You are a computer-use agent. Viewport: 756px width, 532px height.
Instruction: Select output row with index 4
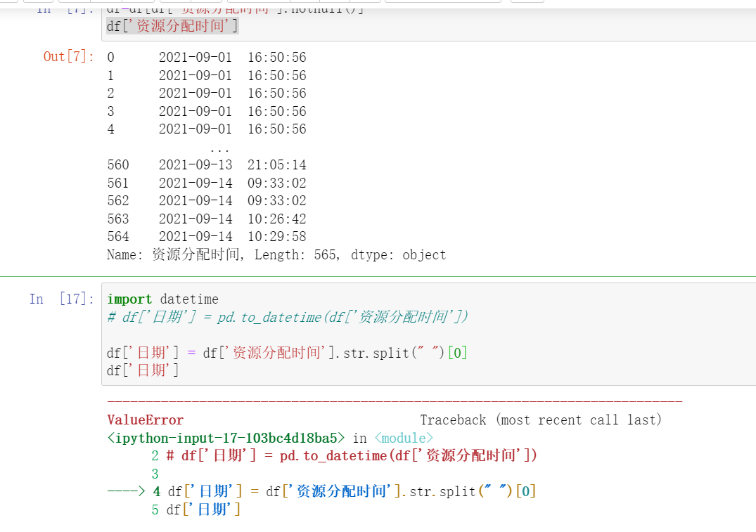coord(206,129)
